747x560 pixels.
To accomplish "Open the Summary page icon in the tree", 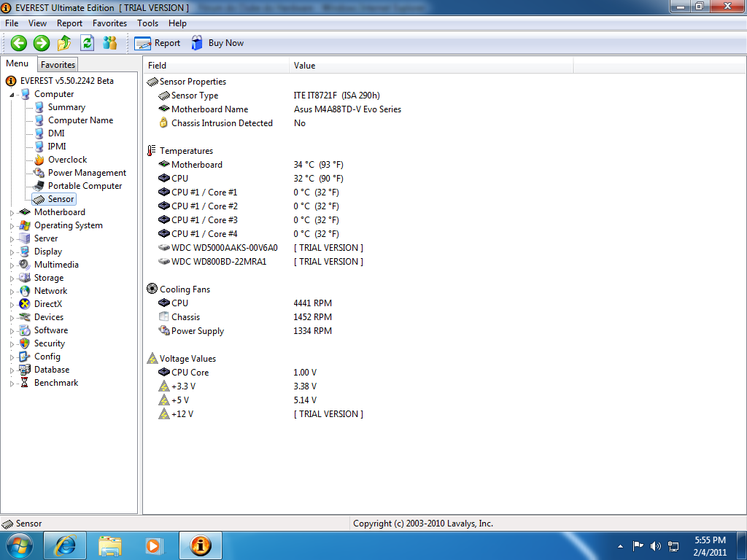I will [39, 107].
